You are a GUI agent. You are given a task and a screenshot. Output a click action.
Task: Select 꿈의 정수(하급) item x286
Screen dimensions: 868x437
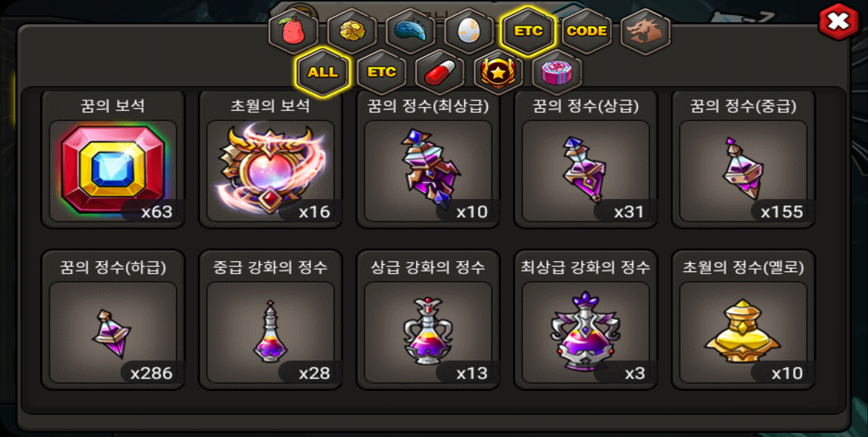click(x=113, y=320)
